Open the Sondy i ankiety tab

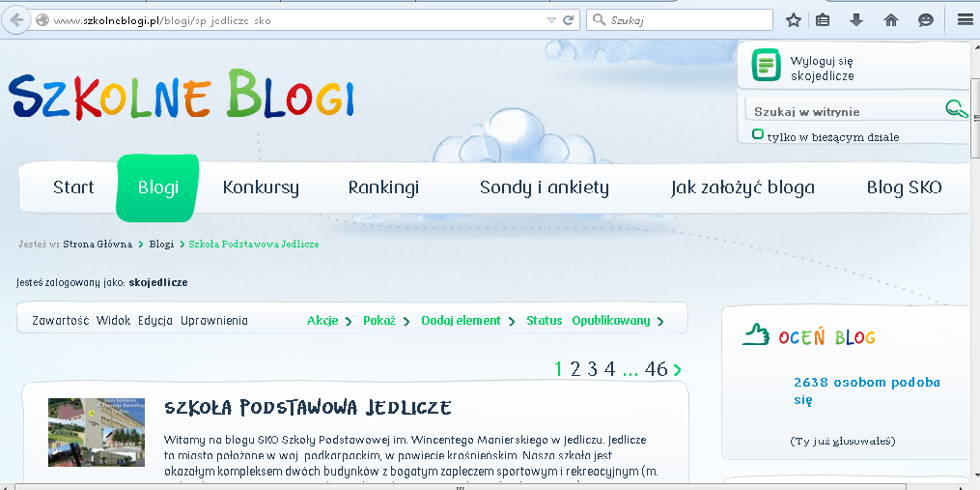click(544, 187)
